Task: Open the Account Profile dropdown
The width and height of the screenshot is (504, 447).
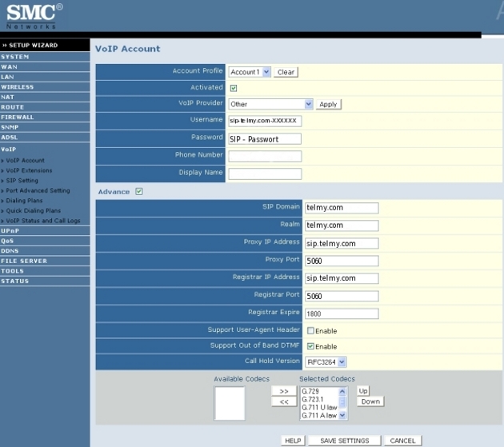Action: click(x=250, y=72)
